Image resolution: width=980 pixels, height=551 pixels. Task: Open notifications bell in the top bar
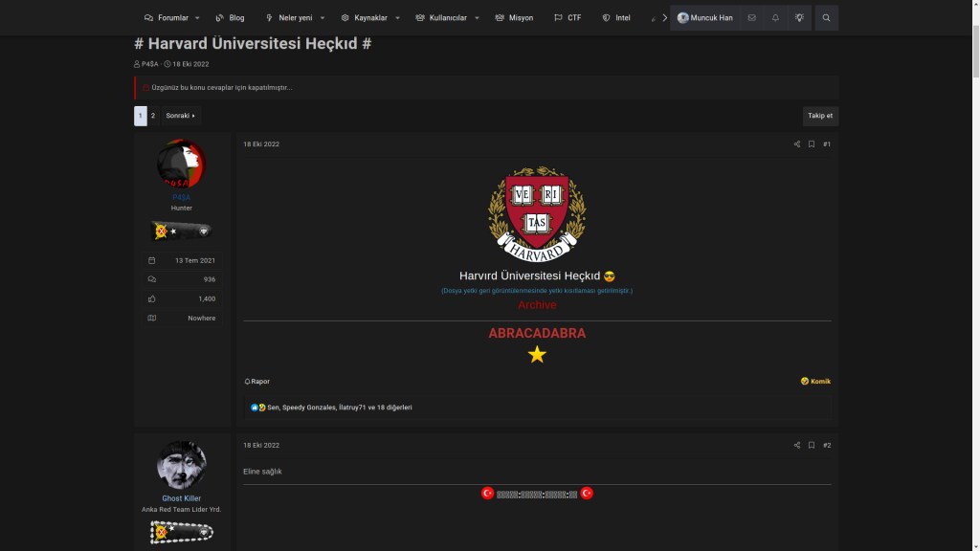[x=775, y=17]
